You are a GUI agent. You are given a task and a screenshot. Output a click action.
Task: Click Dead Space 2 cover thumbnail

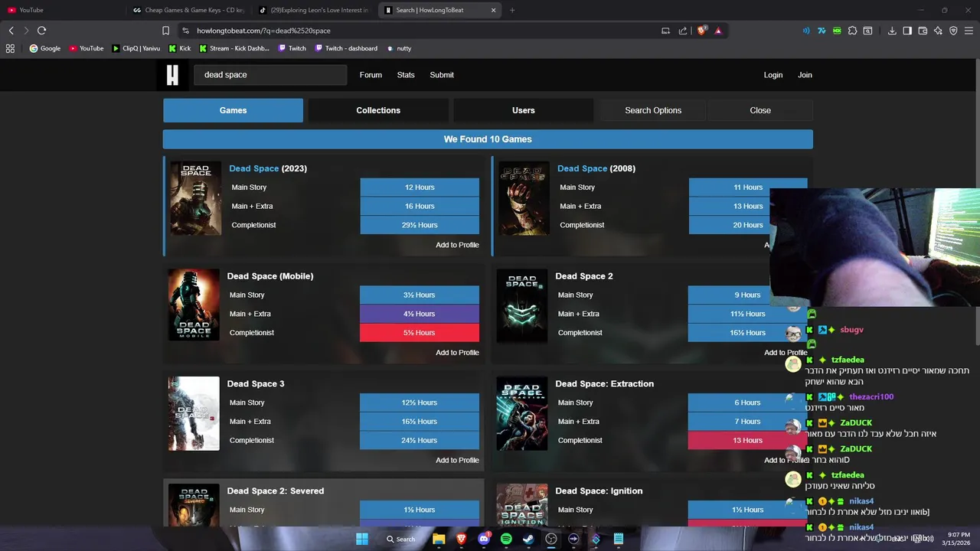click(522, 305)
